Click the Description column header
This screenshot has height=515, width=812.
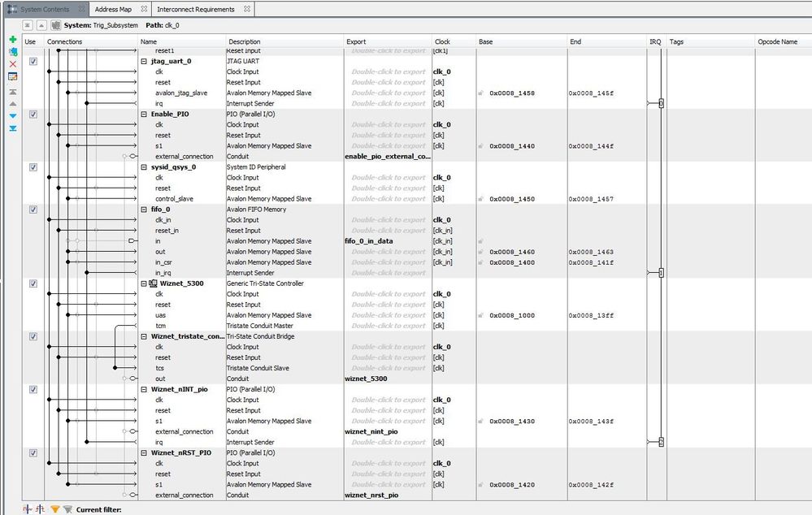pyautogui.click(x=284, y=41)
